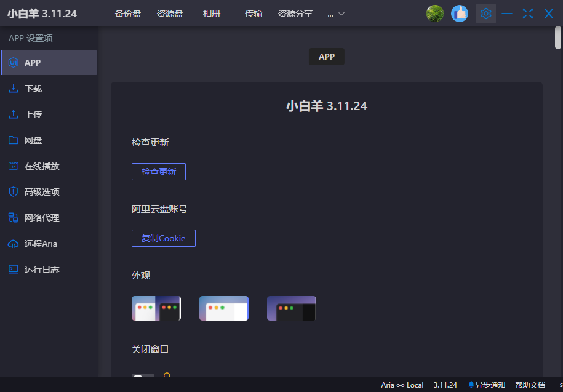Close the 小白羊 window
The height and width of the screenshot is (392, 563).
click(x=549, y=14)
